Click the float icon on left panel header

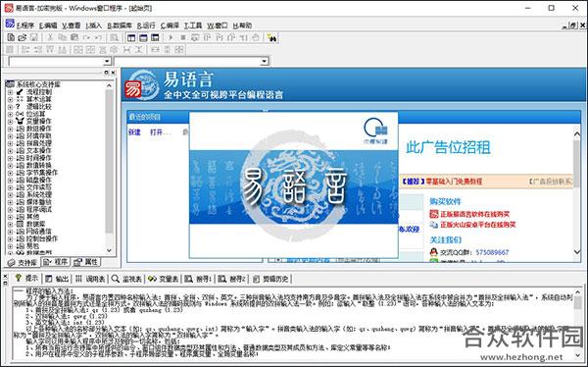coord(106,73)
